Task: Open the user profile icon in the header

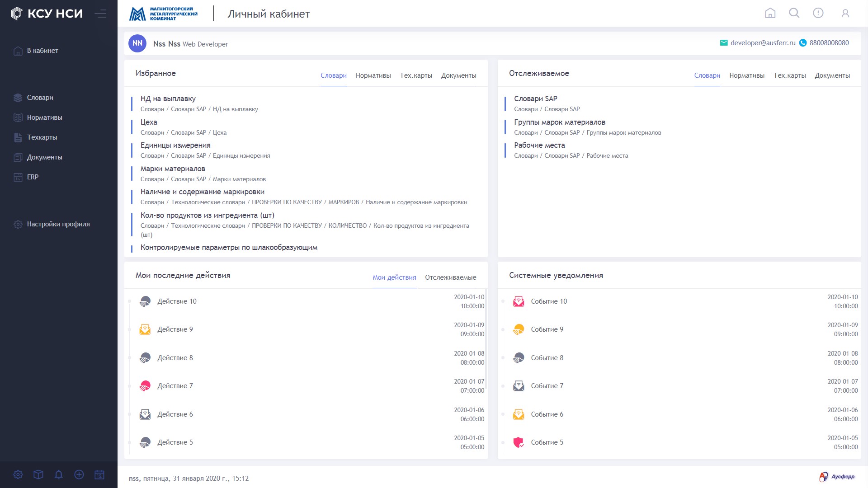Action: click(x=845, y=14)
